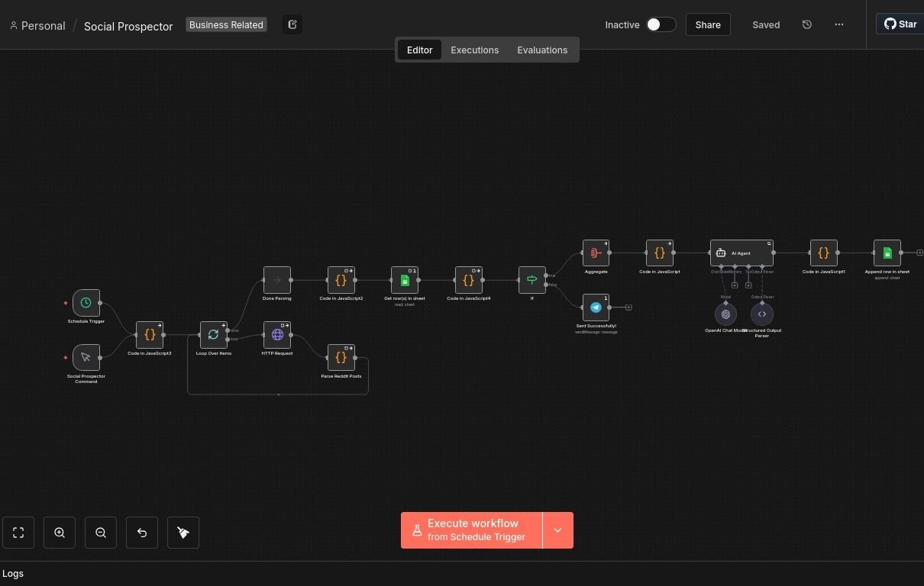
Task: Click the Share button
Action: click(x=708, y=24)
